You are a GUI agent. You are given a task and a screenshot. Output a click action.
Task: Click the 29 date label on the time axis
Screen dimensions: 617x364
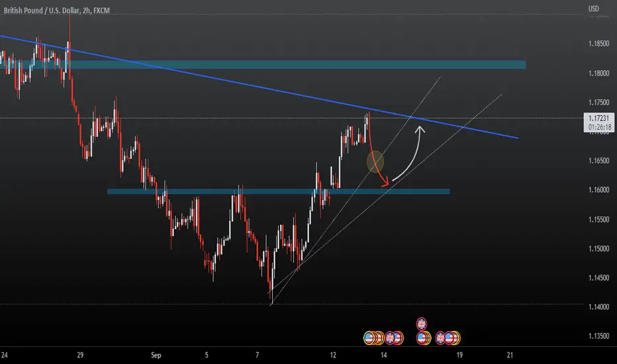(80, 355)
